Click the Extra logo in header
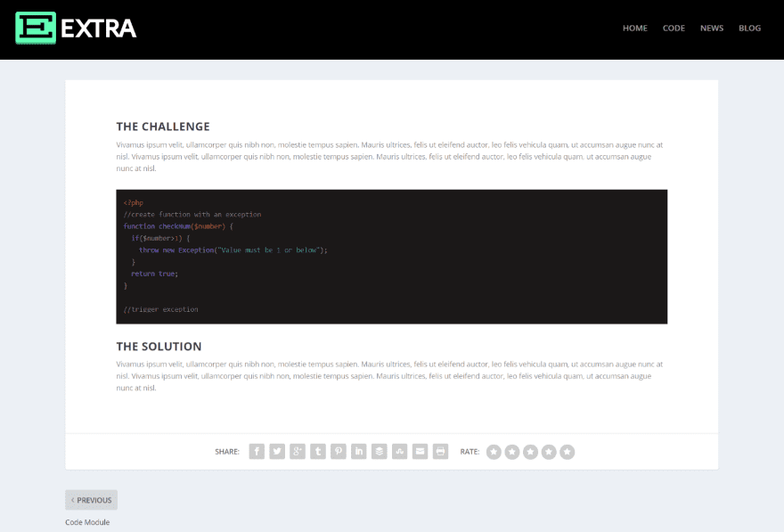 pos(77,29)
